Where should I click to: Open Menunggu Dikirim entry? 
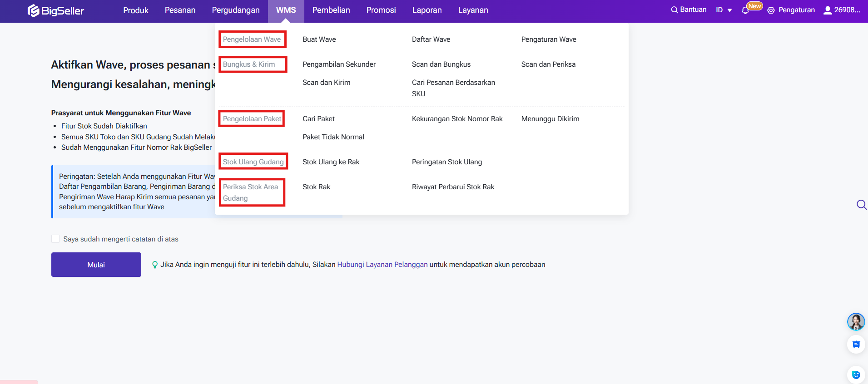coord(550,119)
